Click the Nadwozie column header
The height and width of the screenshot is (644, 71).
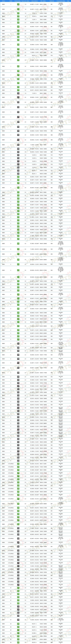[52, 1]
